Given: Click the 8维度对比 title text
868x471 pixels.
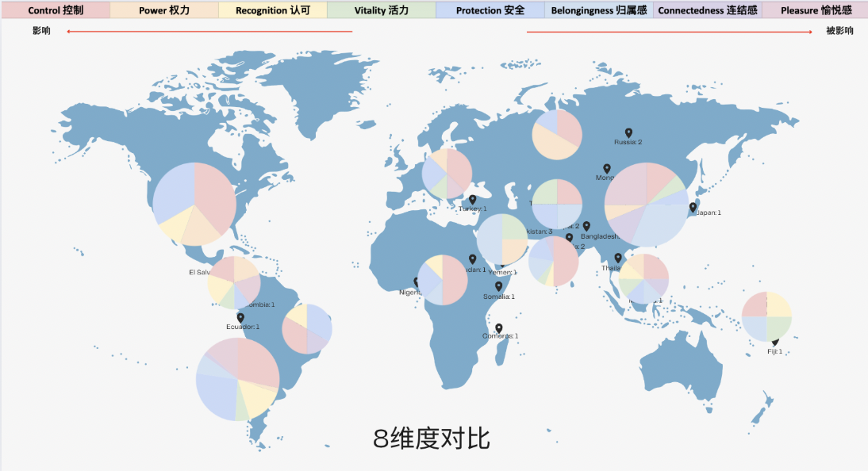Looking at the screenshot, I should [x=432, y=439].
